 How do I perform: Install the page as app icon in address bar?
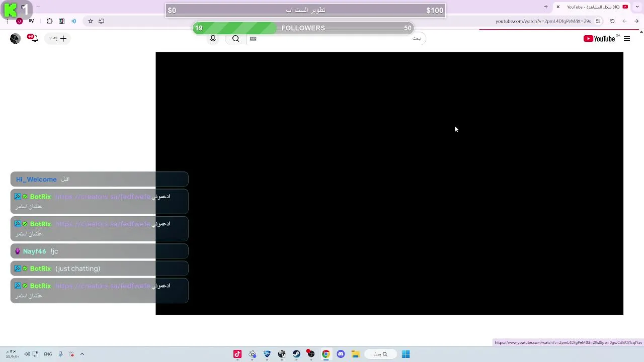(x=101, y=21)
